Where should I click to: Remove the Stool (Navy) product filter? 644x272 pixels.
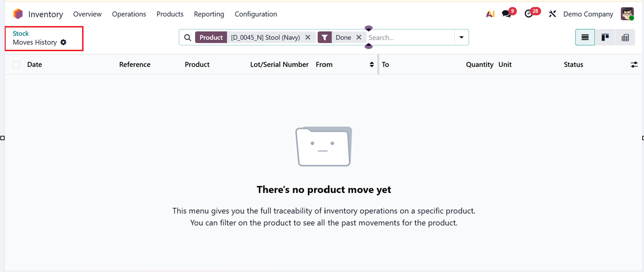308,37
